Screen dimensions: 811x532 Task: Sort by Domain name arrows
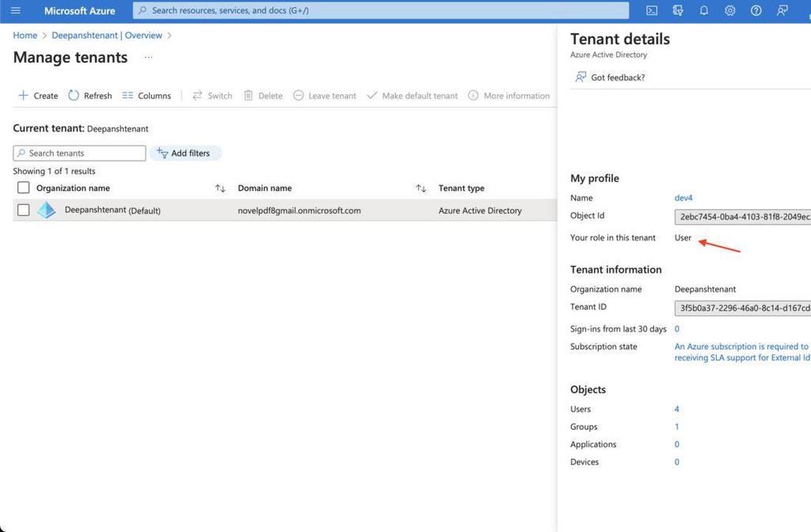[x=421, y=188]
